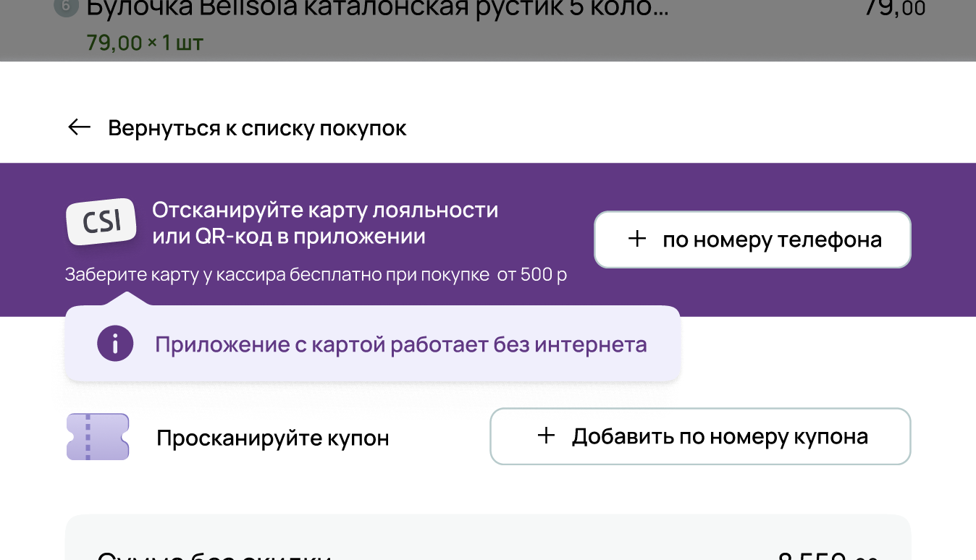976x560 pixels.
Task: Click the info icon in the tooltip
Action: point(115,344)
